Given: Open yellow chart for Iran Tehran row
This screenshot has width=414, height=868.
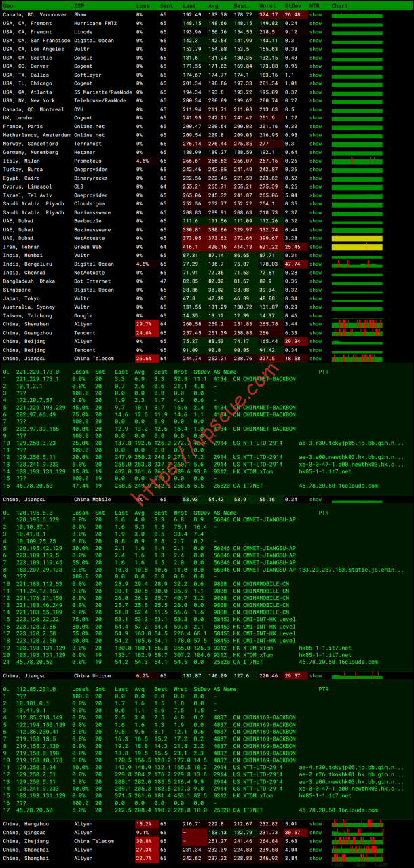Looking at the screenshot, I should coord(357,247).
